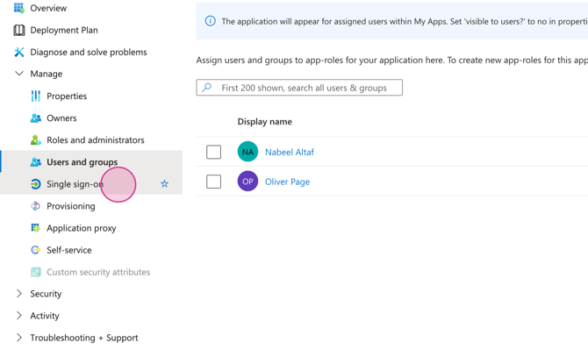Expand Troubleshooting + Support section
The height and width of the screenshot is (364, 588).
pyautogui.click(x=19, y=338)
